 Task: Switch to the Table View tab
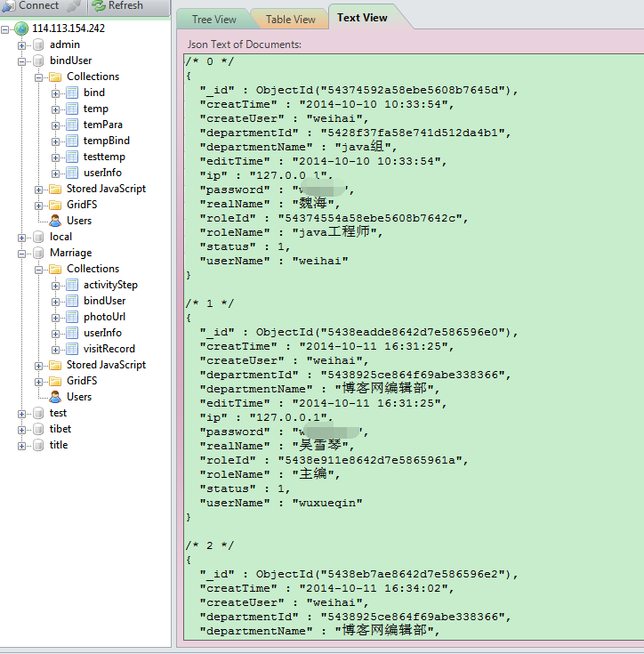click(291, 20)
